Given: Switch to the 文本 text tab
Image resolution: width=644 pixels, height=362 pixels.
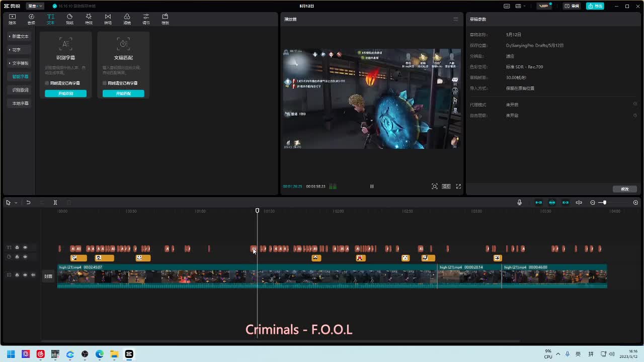Looking at the screenshot, I should pos(50,19).
